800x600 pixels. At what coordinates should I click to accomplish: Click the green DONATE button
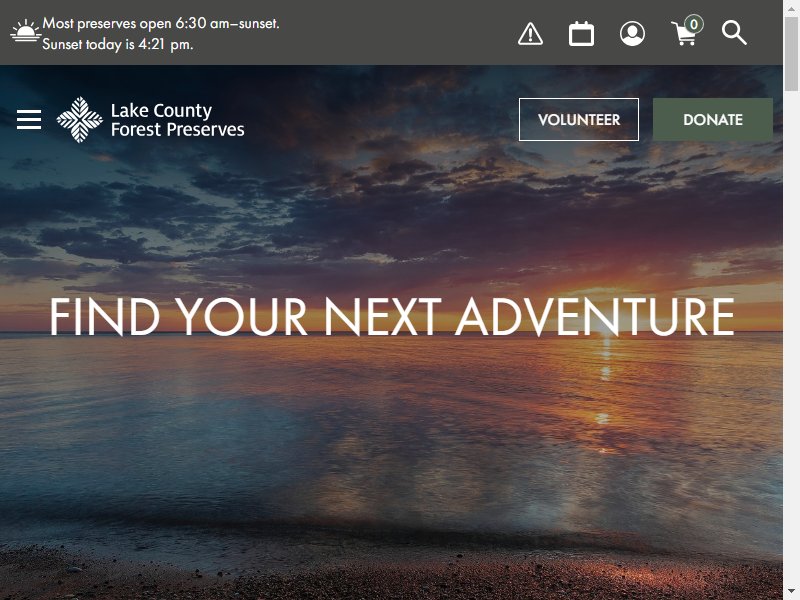[x=713, y=119]
